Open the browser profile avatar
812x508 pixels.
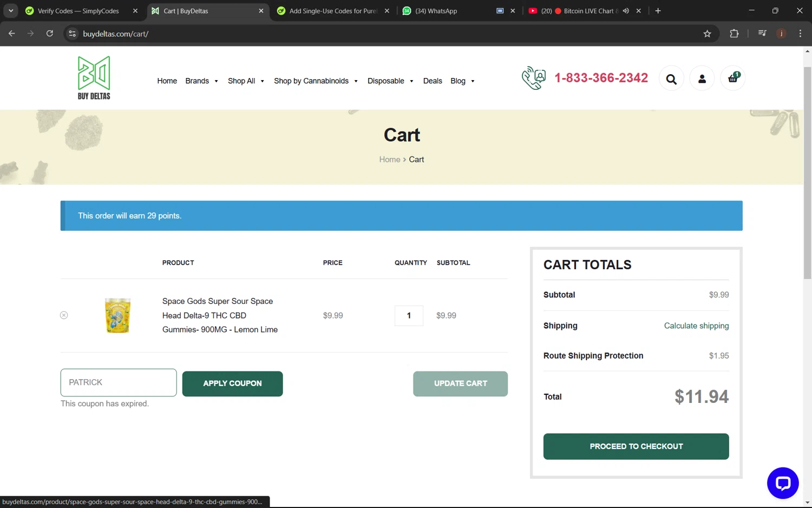[781, 34]
